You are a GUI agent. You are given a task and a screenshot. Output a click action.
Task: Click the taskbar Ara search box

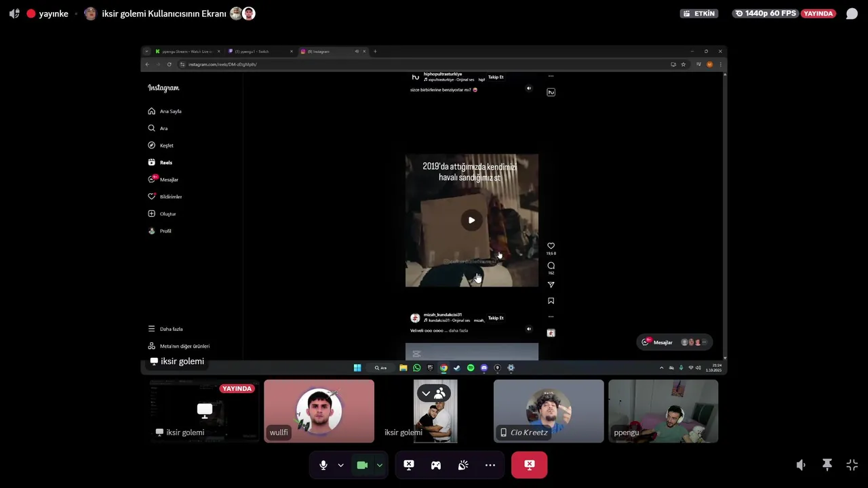coord(380,368)
